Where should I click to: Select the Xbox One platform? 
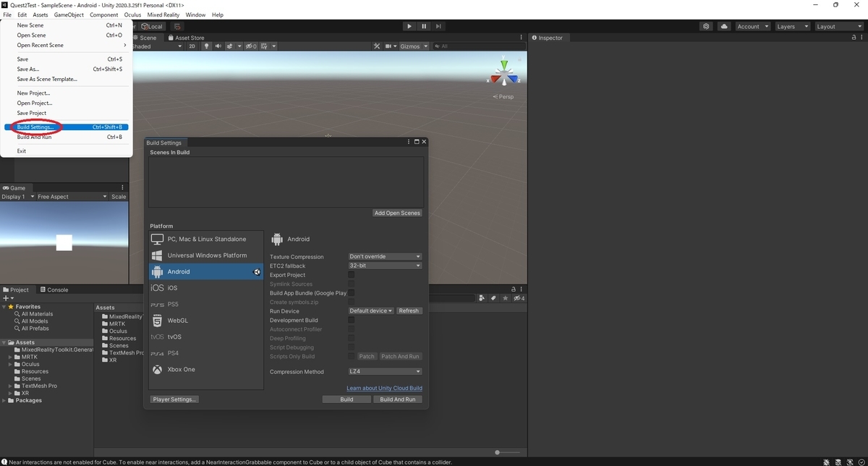click(x=206, y=369)
